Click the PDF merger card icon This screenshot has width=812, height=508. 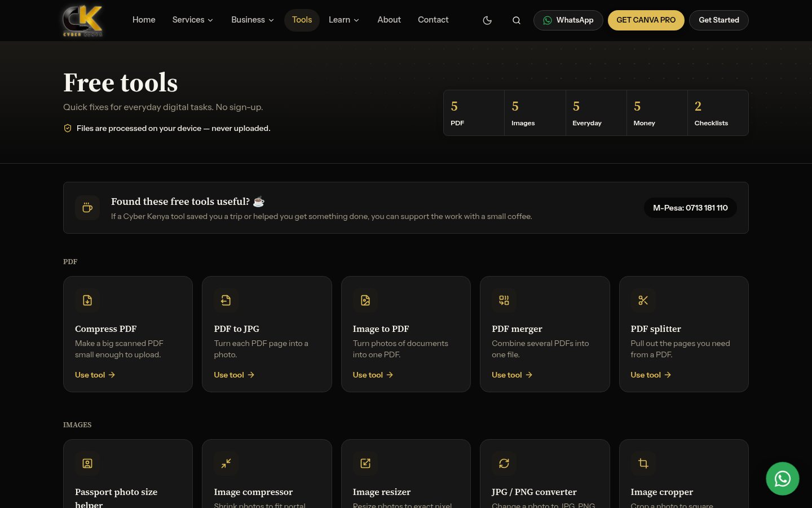point(504,300)
